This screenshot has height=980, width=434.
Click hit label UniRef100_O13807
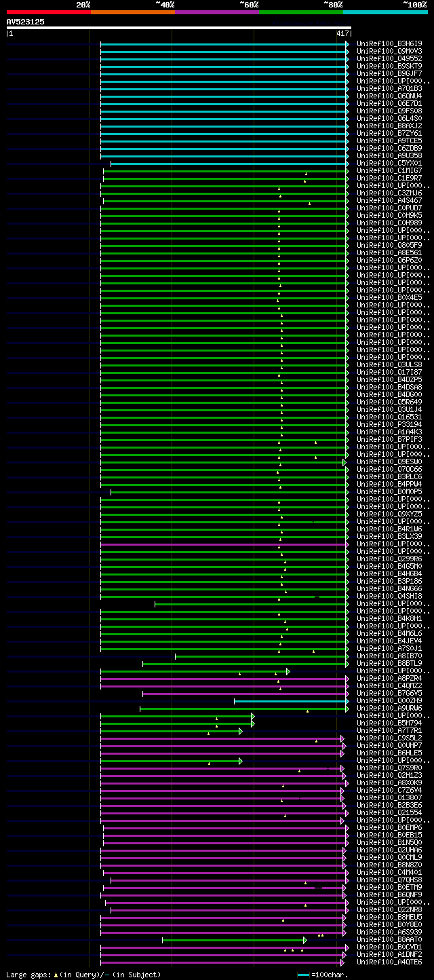pos(389,797)
